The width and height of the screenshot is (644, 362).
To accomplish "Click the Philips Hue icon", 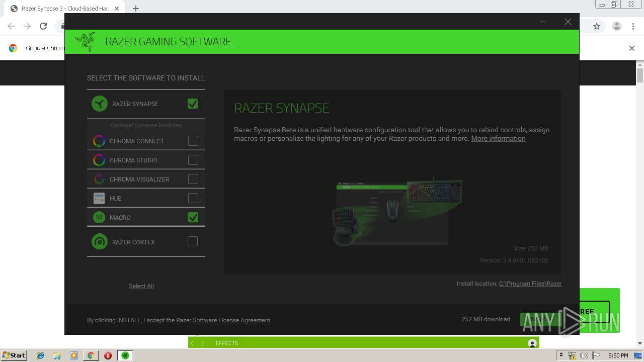I will (x=99, y=199).
